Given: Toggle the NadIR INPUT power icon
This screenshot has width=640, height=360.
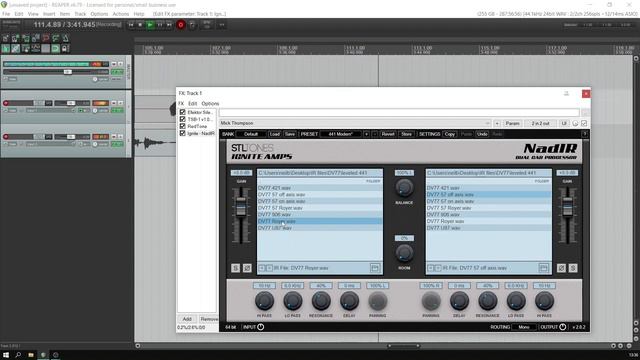Looking at the screenshot, I should [x=261, y=327].
